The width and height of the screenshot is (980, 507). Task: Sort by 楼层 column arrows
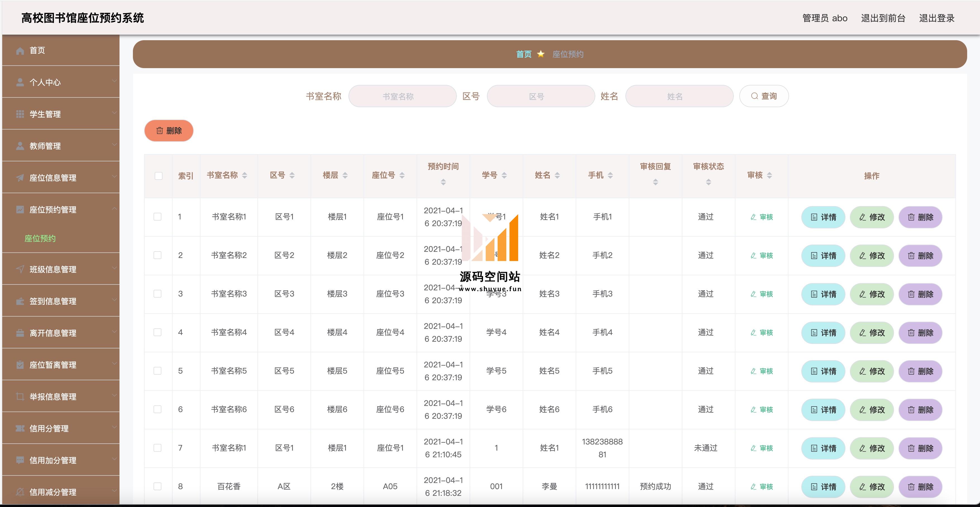click(345, 175)
